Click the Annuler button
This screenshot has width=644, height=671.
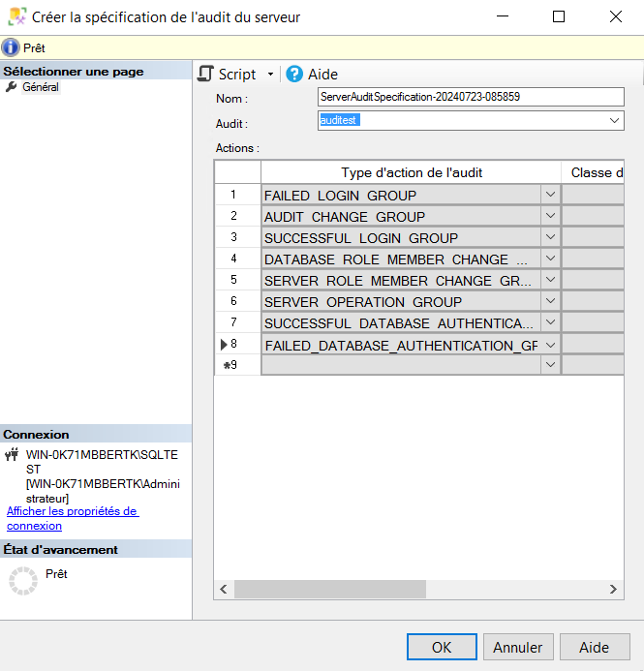pos(518,647)
